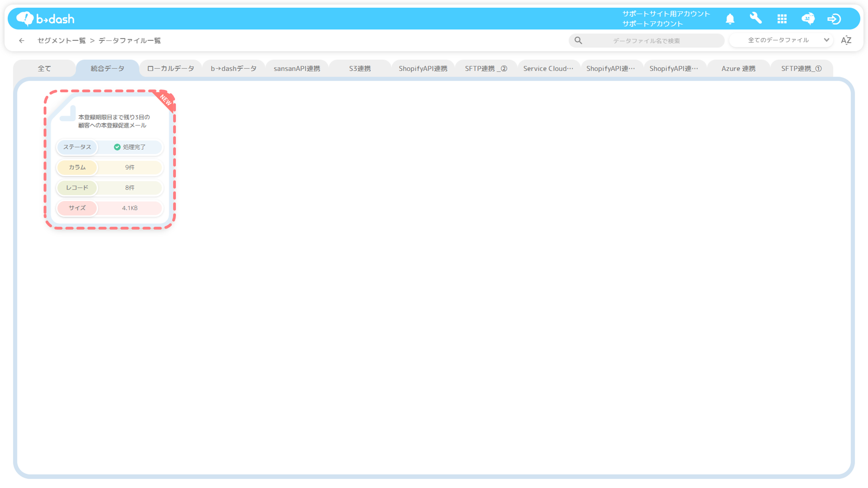Select the 統合データ tab

pyautogui.click(x=107, y=68)
